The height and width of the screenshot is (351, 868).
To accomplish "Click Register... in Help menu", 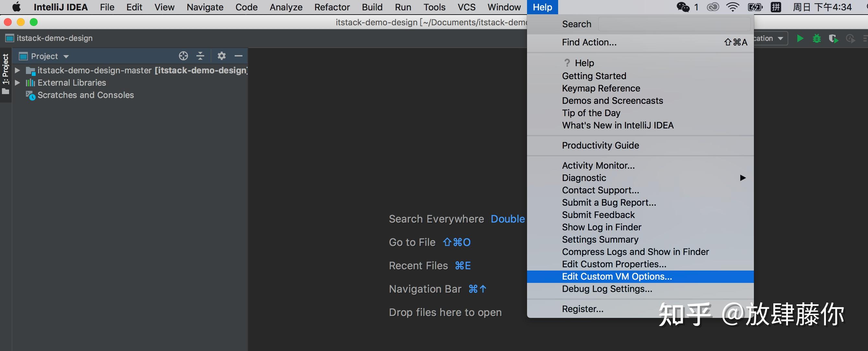I will 582,309.
